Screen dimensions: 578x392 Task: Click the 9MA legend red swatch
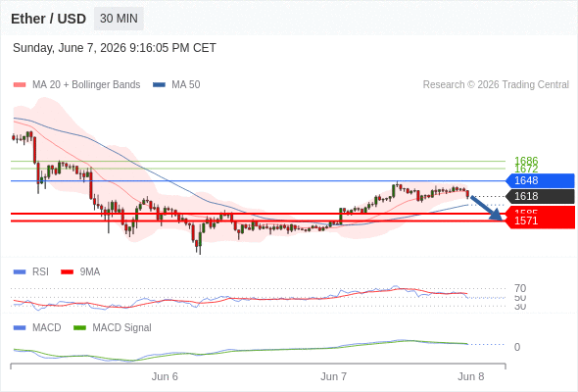[x=67, y=272]
